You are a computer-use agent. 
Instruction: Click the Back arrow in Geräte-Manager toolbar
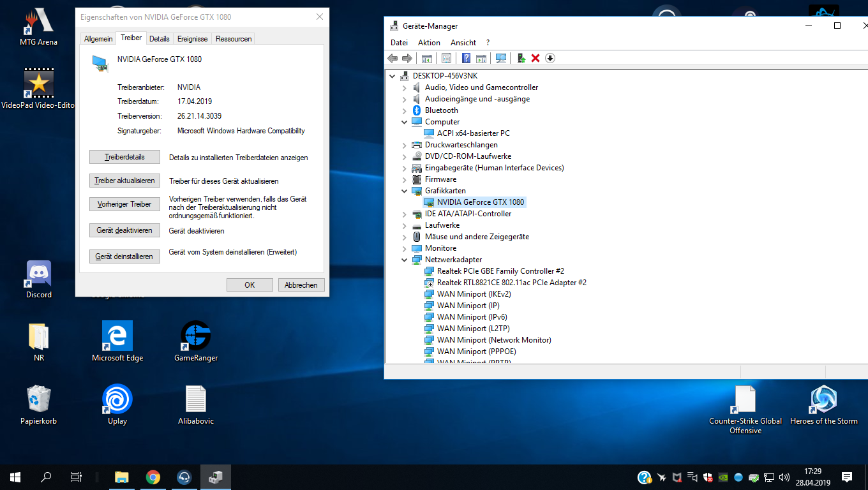393,58
